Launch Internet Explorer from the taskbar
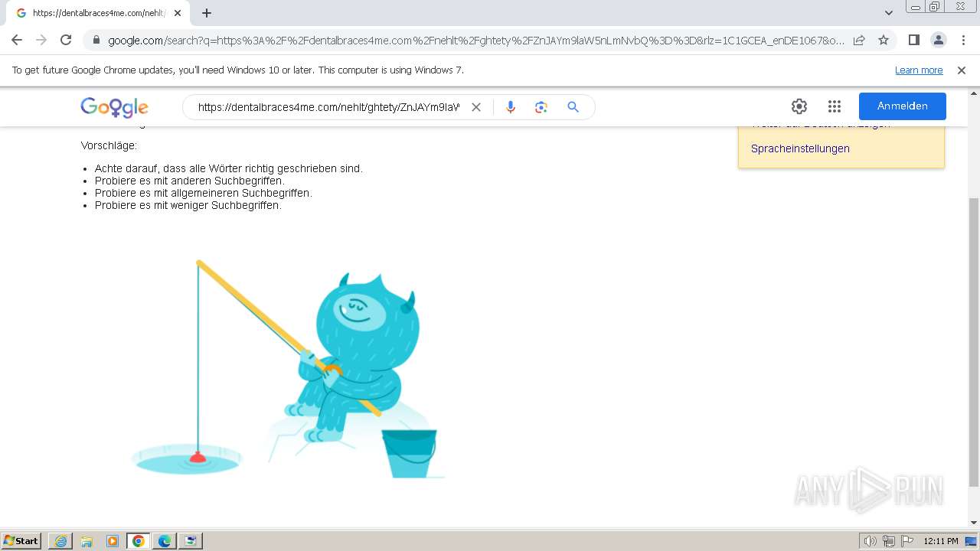The image size is (980, 551). (60, 541)
